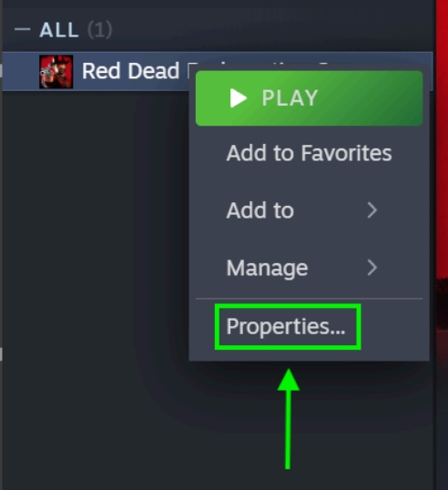Launch the game with the green PLAY button
Image resolution: width=448 pixels, height=490 pixels.
(x=309, y=98)
